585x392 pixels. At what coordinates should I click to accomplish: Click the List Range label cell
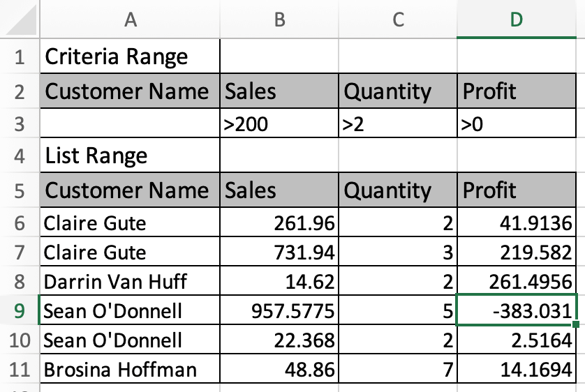[x=130, y=155]
